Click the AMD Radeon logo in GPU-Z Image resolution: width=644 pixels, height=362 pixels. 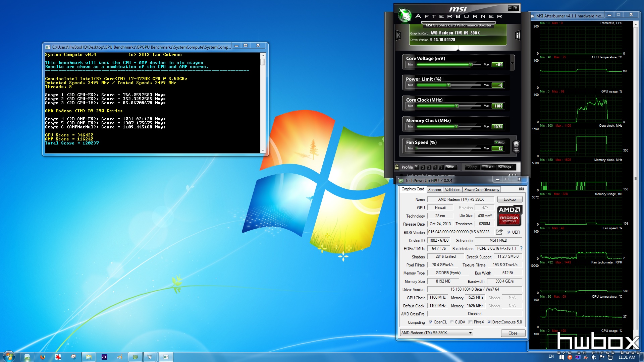point(508,215)
